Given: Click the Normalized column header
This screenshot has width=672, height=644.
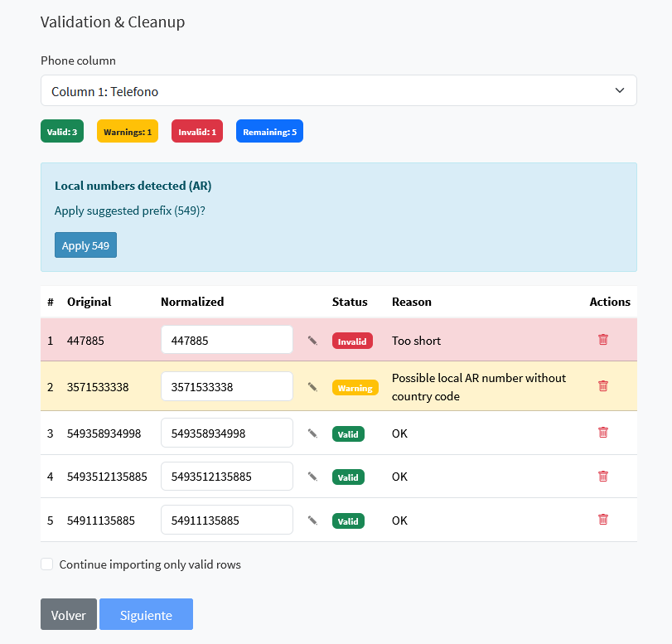Looking at the screenshot, I should point(192,302).
